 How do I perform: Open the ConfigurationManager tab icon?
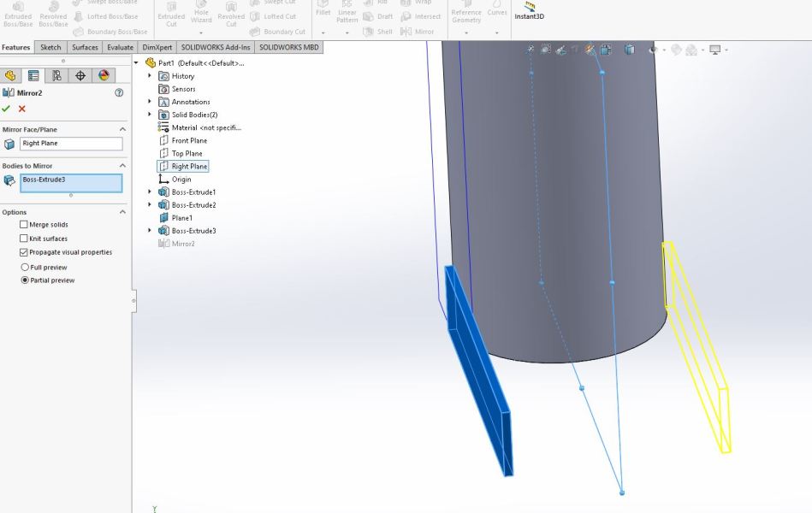[56, 75]
